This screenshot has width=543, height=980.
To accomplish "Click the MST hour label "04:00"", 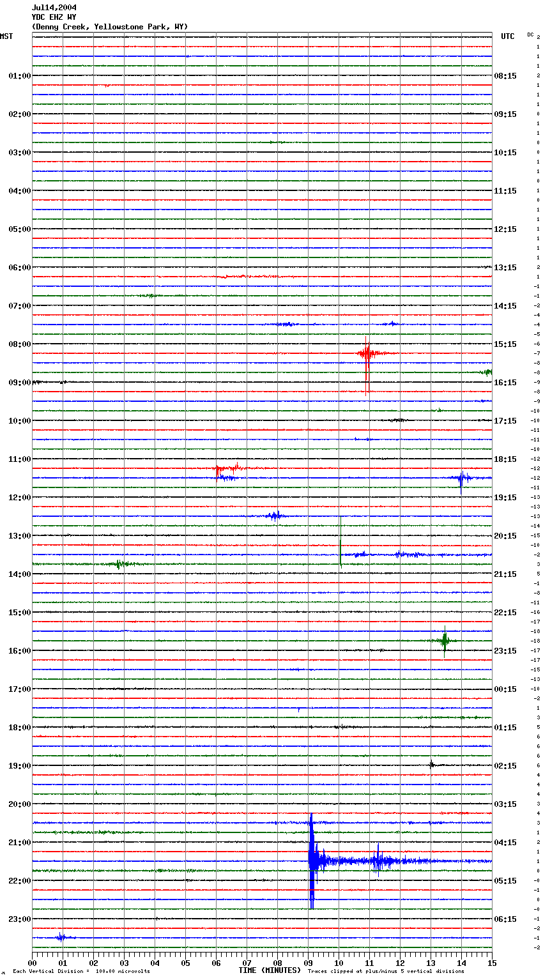I will pyautogui.click(x=20, y=191).
